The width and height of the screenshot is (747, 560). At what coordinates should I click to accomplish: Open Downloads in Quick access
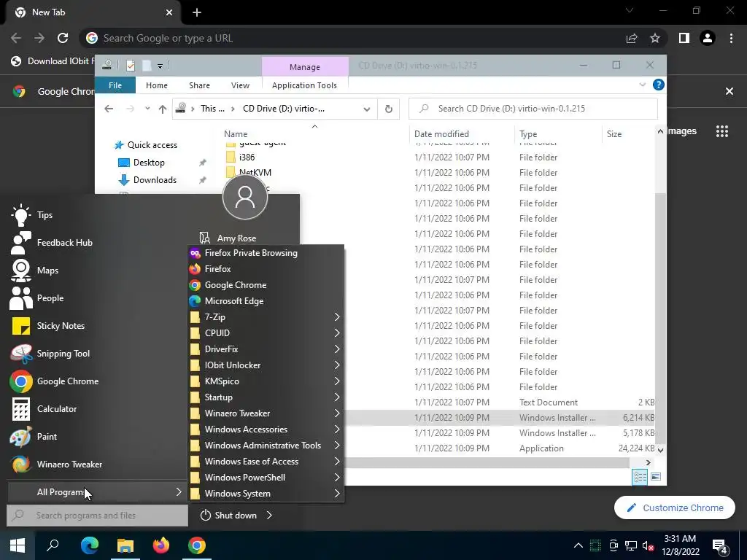pyautogui.click(x=147, y=180)
